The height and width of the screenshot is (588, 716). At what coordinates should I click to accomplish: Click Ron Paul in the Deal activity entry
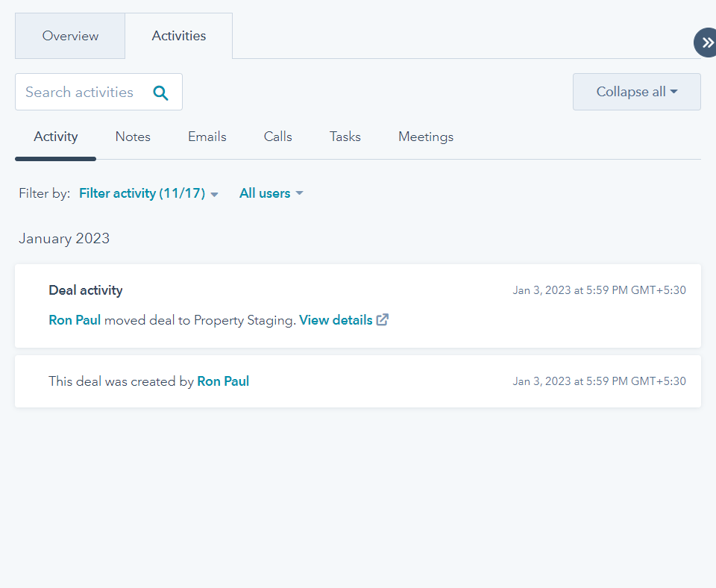(75, 319)
